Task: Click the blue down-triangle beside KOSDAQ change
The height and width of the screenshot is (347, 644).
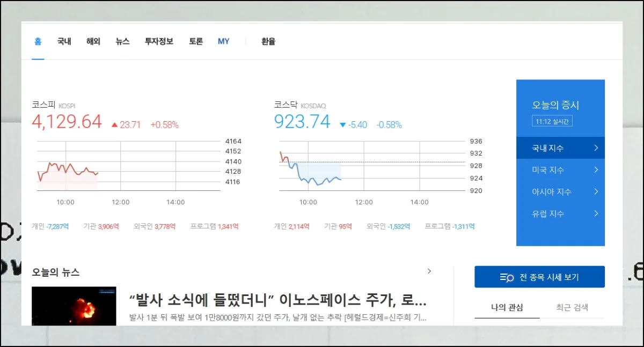Action: click(x=343, y=125)
